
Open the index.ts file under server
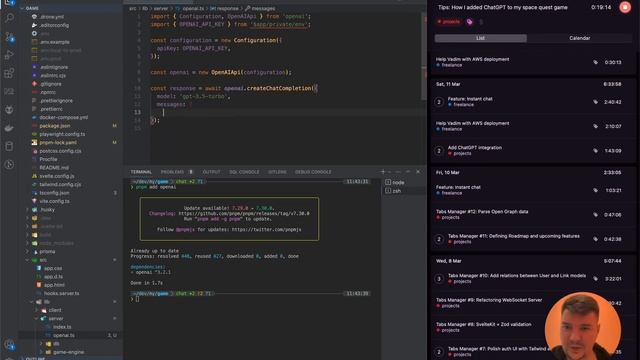[62, 327]
